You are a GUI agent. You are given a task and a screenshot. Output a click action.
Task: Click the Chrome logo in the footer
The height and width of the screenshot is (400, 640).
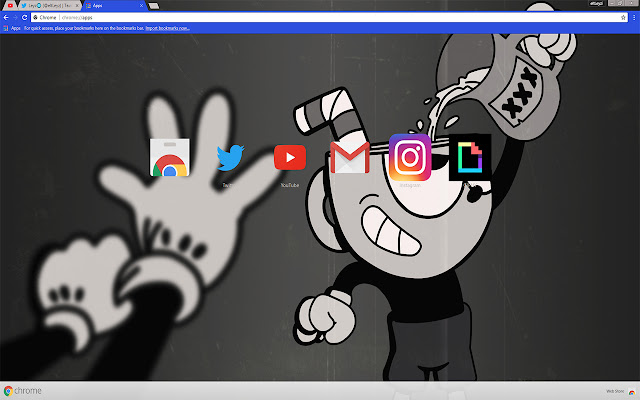[x=22, y=391]
